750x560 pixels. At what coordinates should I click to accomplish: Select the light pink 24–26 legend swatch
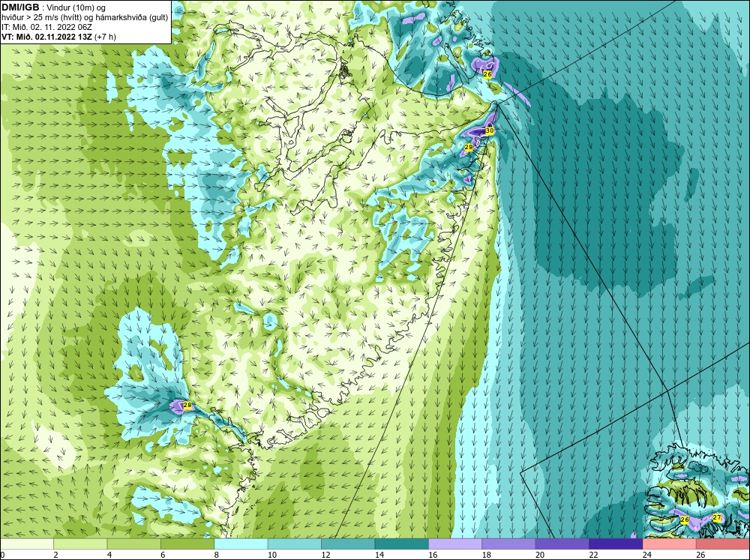coord(670,544)
